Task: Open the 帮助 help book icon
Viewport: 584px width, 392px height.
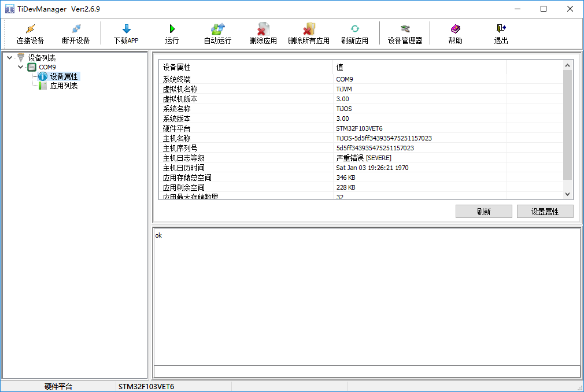Action: [456, 29]
